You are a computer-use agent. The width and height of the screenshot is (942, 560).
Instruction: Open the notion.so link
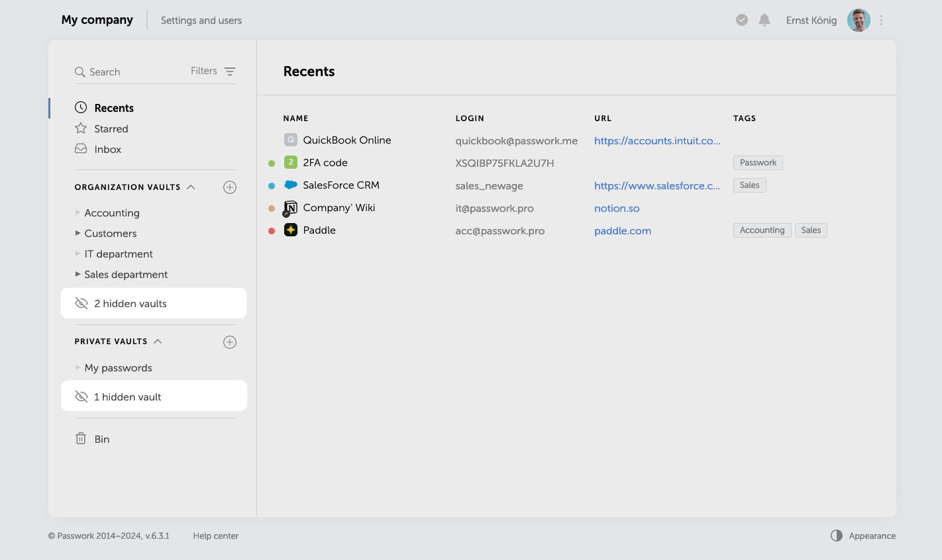[x=617, y=208]
